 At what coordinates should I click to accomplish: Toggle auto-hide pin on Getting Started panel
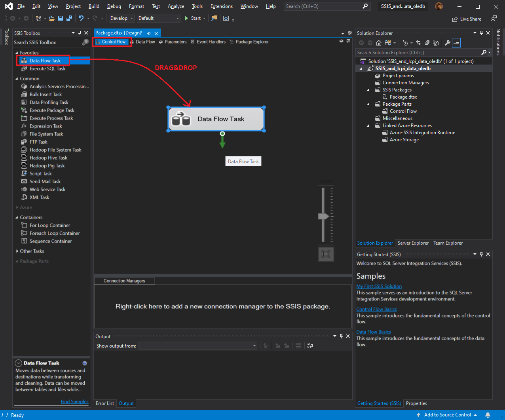(481, 254)
